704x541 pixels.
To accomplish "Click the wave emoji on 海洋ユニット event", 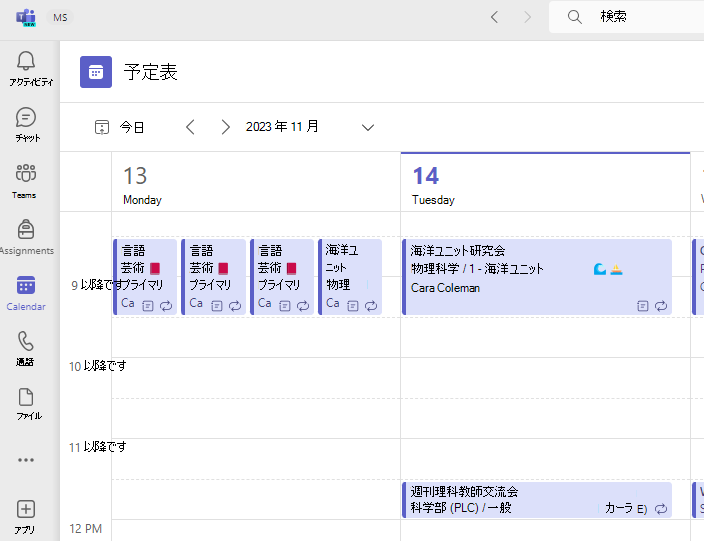I will point(599,269).
